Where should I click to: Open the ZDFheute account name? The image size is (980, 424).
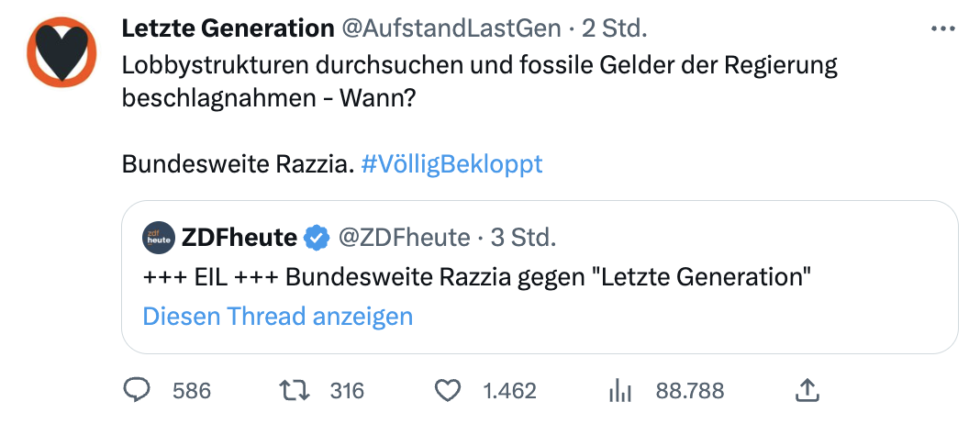239,239
